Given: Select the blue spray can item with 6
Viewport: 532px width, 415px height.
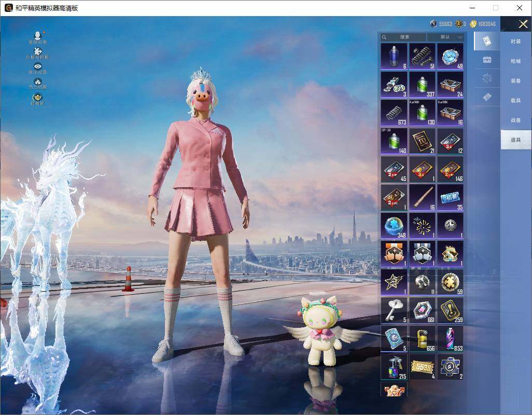Looking at the screenshot, I should click(394, 57).
